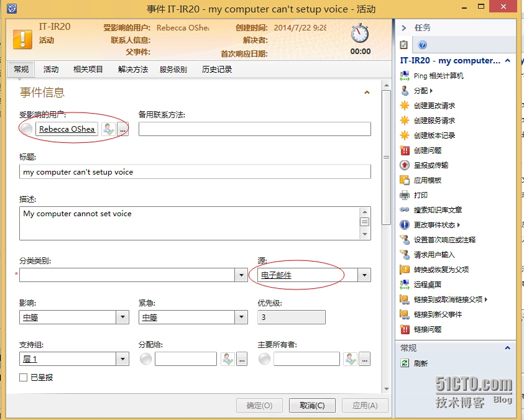Click into the 标题 text field
The image size is (524, 420).
195,171
